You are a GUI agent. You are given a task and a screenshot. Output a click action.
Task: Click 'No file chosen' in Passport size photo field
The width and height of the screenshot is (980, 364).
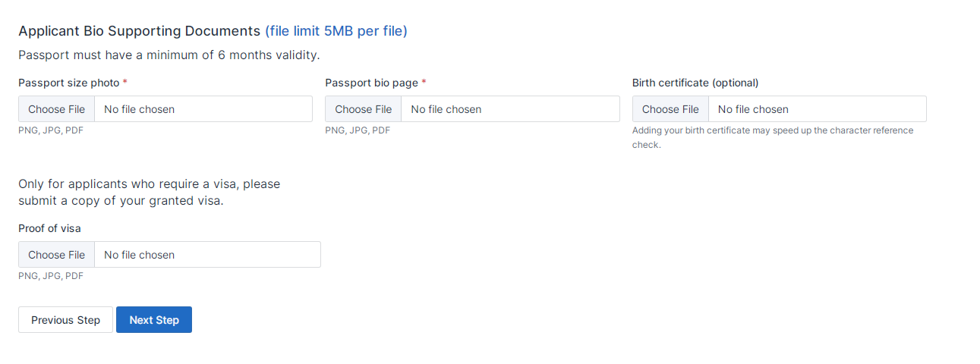(140, 109)
